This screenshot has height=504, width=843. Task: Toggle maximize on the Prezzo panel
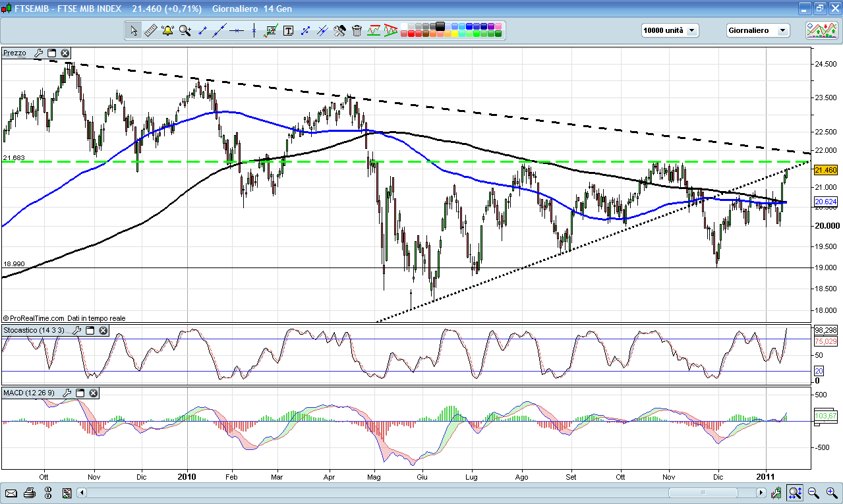point(51,53)
